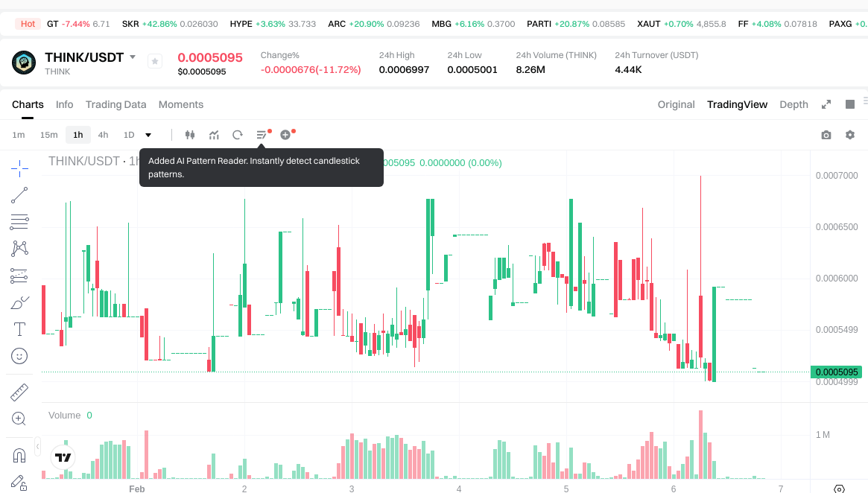Expand the THINK/USDT pair selector arrow
The image size is (868, 493).
point(133,57)
